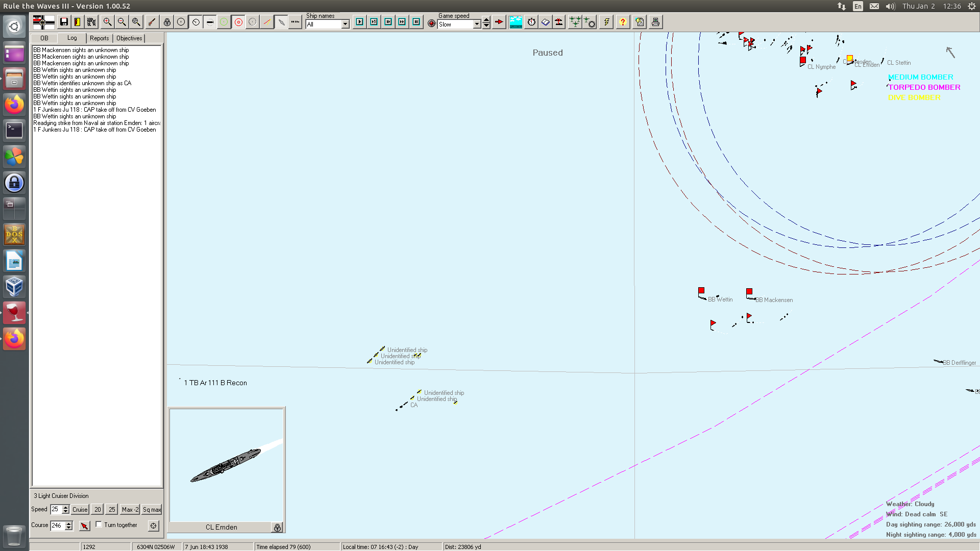This screenshot has width=980, height=551.
Task: Click the run five turns button
Action: (x=374, y=22)
